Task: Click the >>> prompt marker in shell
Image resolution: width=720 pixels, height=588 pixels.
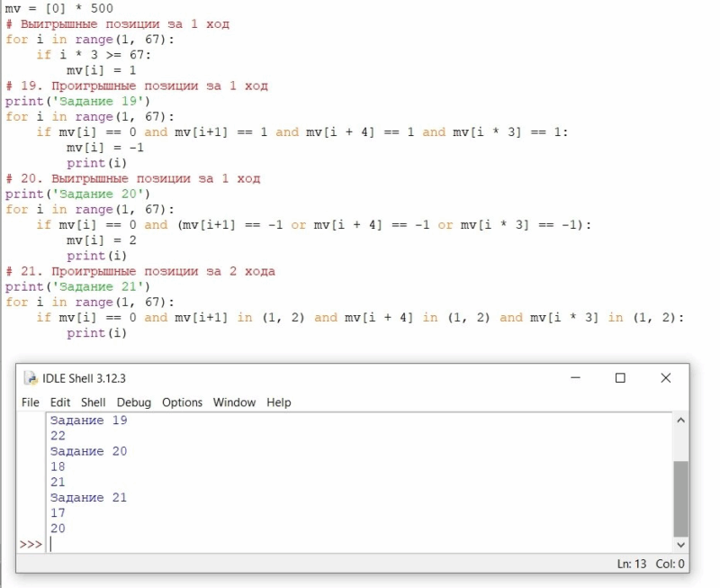Action: click(31, 545)
